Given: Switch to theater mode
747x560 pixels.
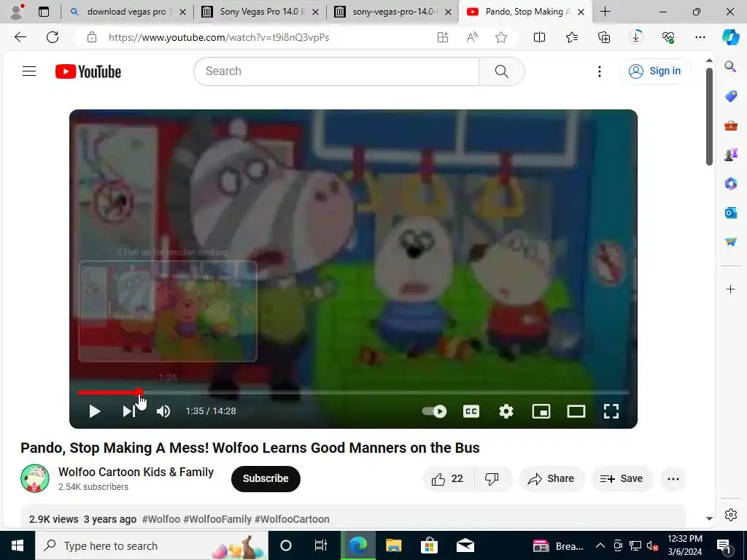Looking at the screenshot, I should click(576, 411).
